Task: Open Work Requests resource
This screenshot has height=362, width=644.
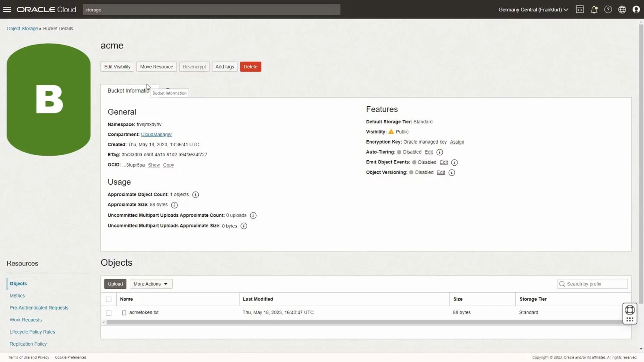Action: 25,320
